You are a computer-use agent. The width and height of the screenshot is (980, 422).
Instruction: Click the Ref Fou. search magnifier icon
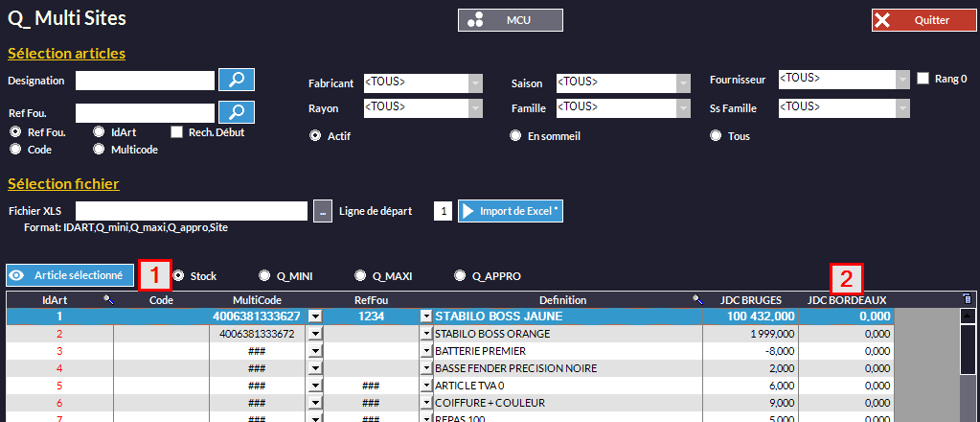tap(236, 112)
